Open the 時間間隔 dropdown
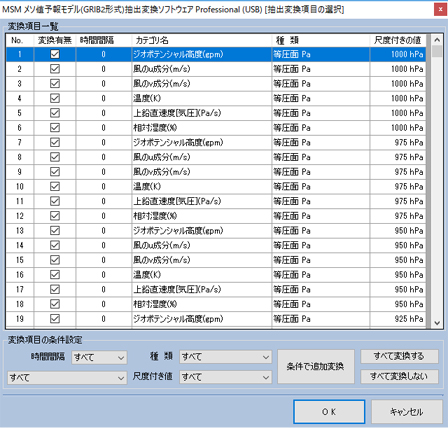 click(x=99, y=357)
